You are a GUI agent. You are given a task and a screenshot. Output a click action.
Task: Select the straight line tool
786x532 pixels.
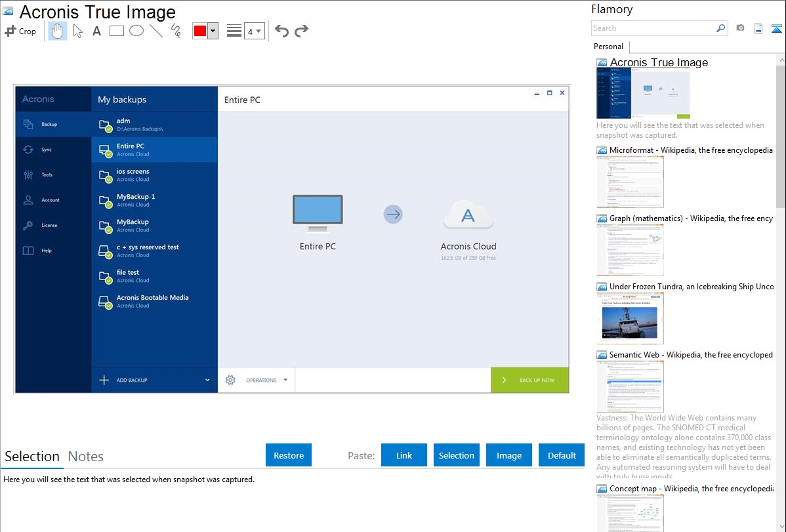(156, 31)
